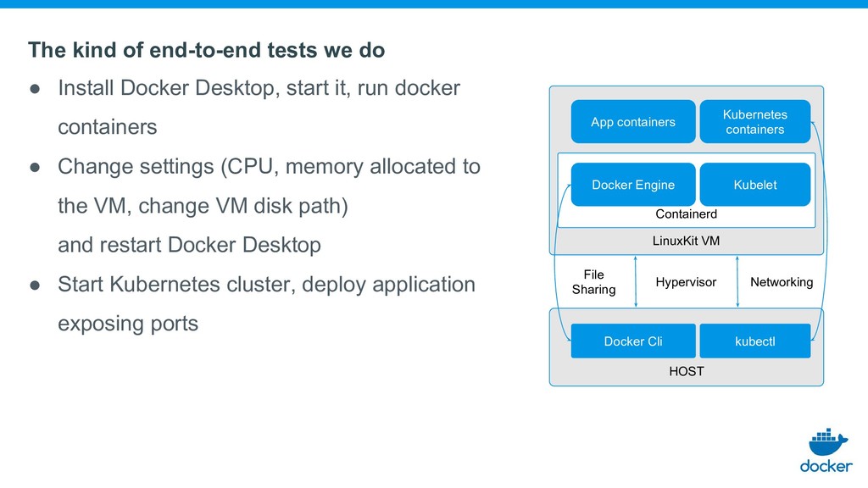Click the bullet before Change settings
This screenshot has height=488, width=868.
pyautogui.click(x=35, y=168)
